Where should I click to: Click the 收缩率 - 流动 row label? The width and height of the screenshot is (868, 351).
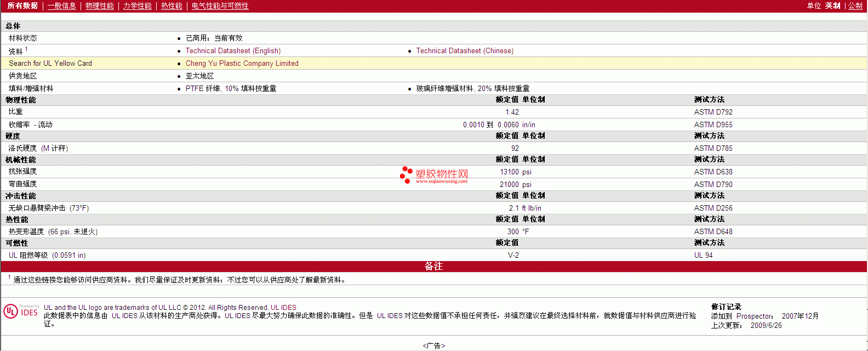click(31, 124)
